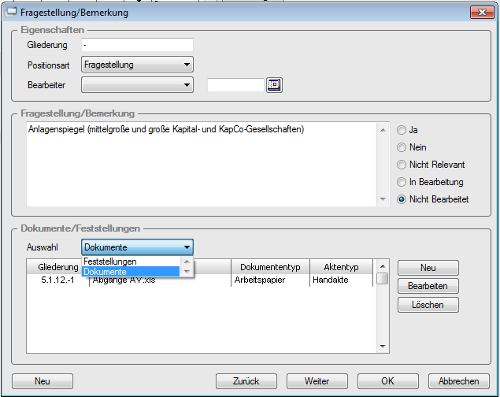Click the Neu button at bottom left
Image resolution: width=500 pixels, height=397 pixels.
pyautogui.click(x=42, y=381)
